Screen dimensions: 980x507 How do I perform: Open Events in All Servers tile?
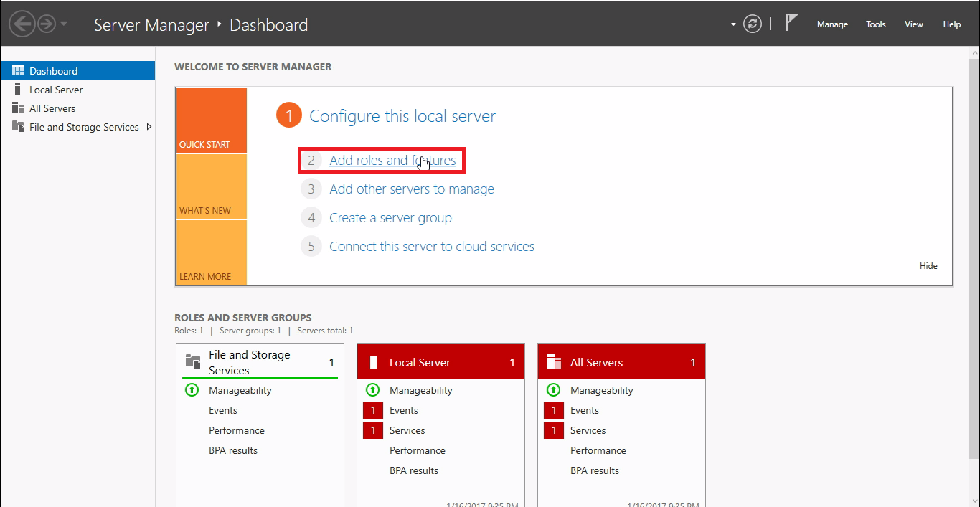point(585,410)
